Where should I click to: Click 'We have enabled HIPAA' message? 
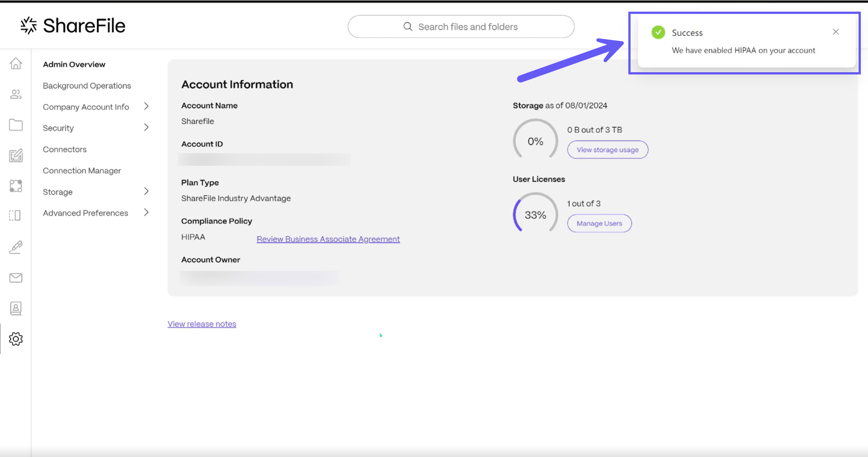[744, 50]
